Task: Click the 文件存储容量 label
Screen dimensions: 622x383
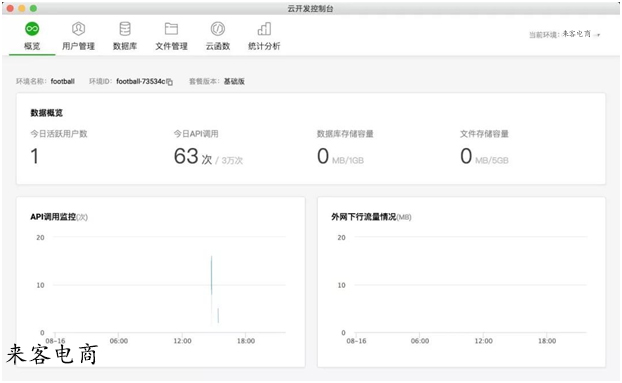Action: pos(484,134)
